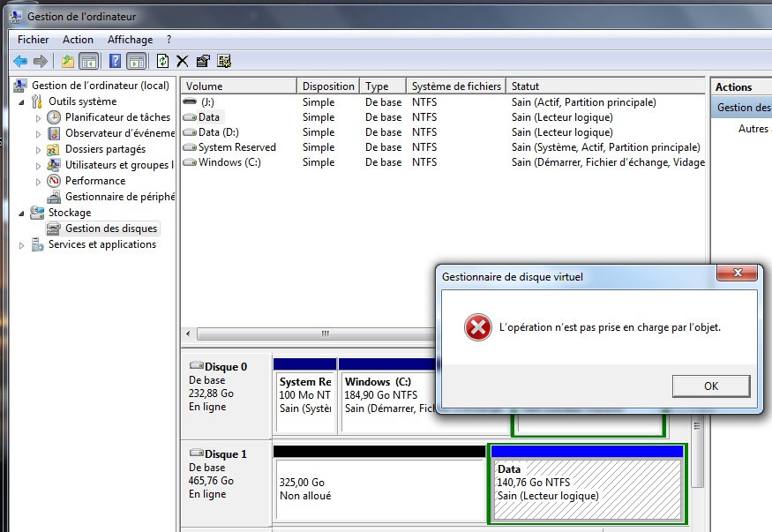The width and height of the screenshot is (772, 532).
Task: Click the grey Forward arrow in the toolbar
Action: pyautogui.click(x=41, y=61)
